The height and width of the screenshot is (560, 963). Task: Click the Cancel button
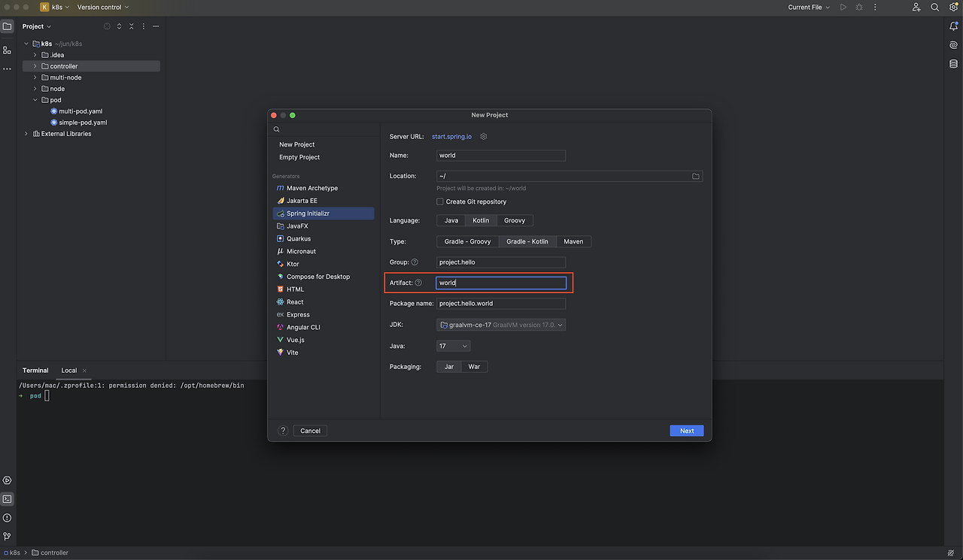point(310,431)
